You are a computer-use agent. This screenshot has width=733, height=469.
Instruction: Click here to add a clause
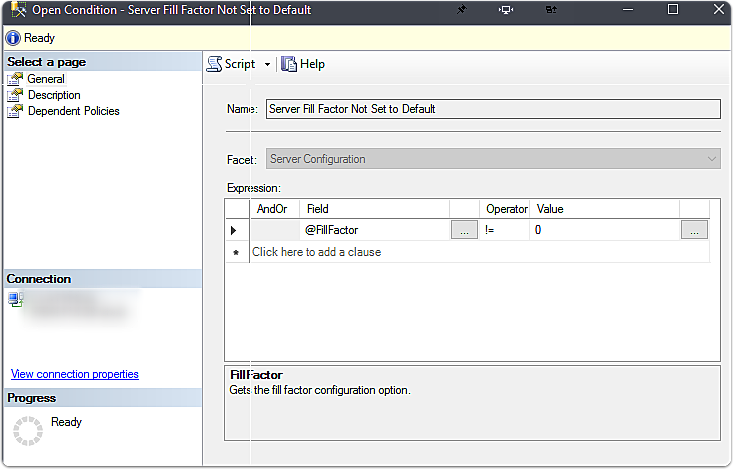pyautogui.click(x=316, y=252)
